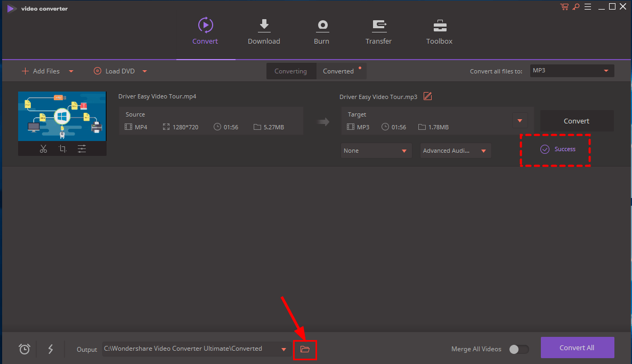Switch to the Converted tab
Image resolution: width=632 pixels, height=364 pixels.
point(338,71)
